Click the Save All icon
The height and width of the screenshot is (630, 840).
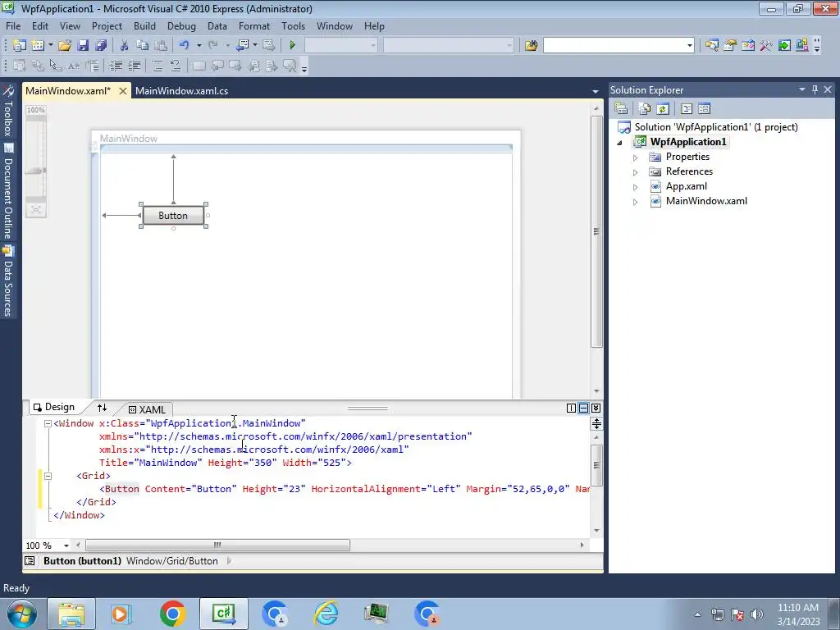click(x=101, y=46)
